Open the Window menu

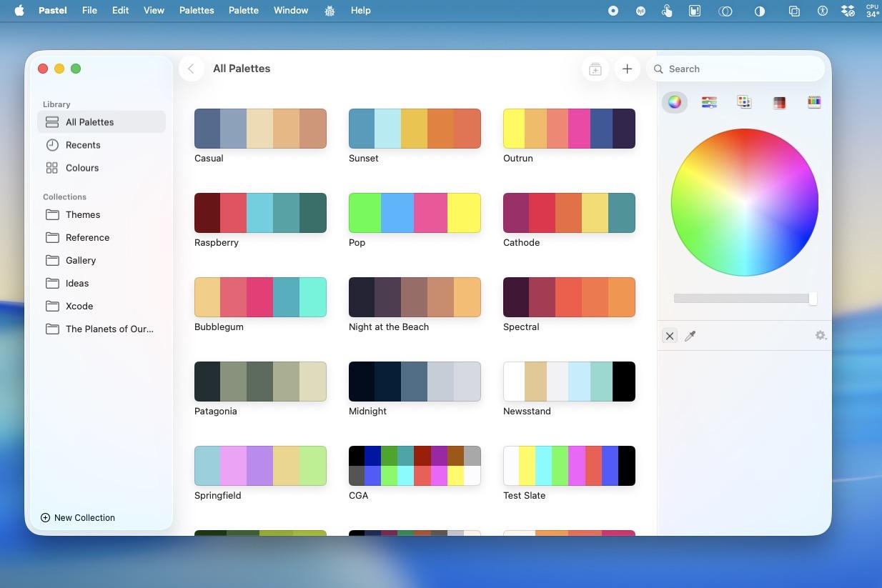click(x=291, y=11)
